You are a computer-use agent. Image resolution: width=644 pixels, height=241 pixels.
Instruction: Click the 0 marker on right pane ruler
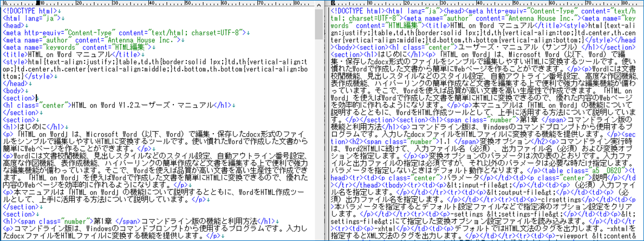(x=332, y=3)
